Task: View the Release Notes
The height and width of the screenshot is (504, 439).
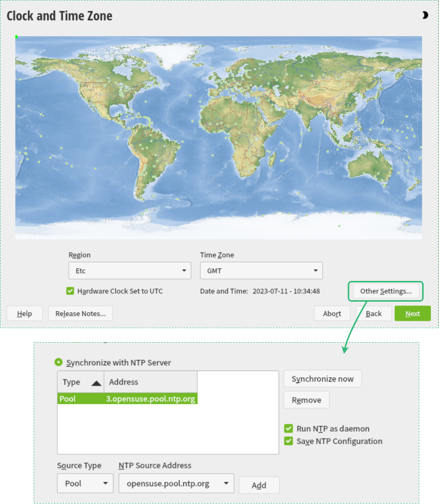Action: click(x=80, y=314)
